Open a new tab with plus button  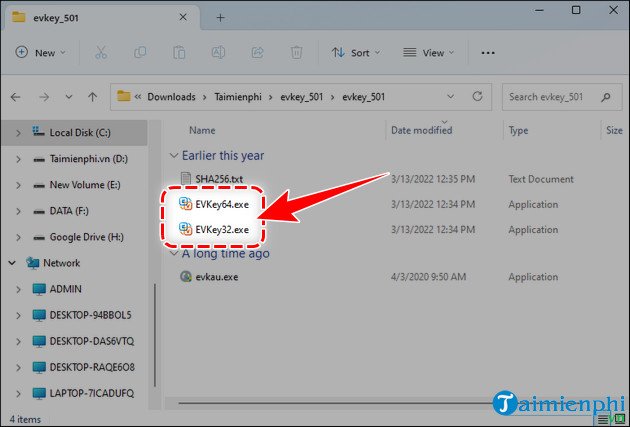coord(220,17)
